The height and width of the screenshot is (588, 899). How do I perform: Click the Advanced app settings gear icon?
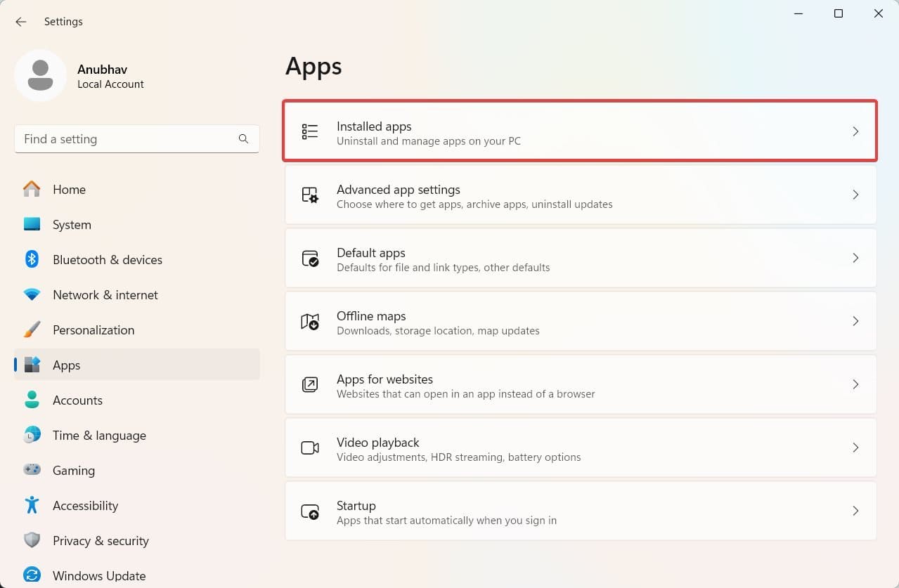click(x=310, y=195)
